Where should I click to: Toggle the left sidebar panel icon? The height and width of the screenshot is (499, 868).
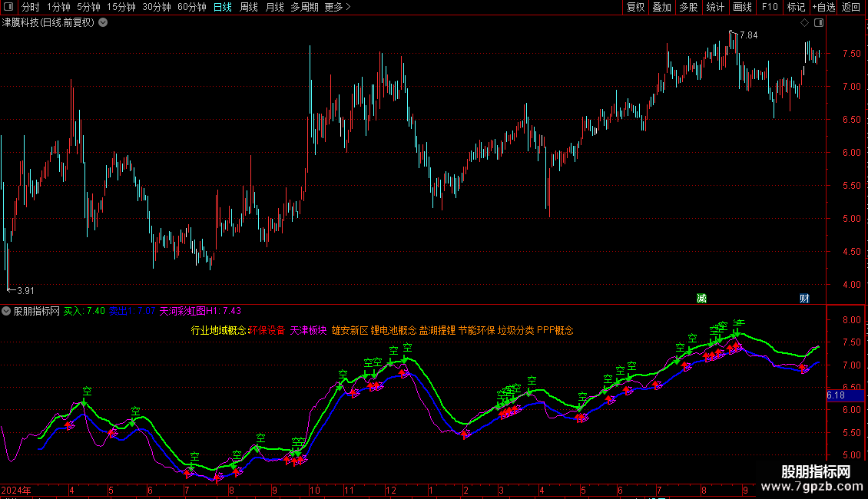tap(8, 7)
